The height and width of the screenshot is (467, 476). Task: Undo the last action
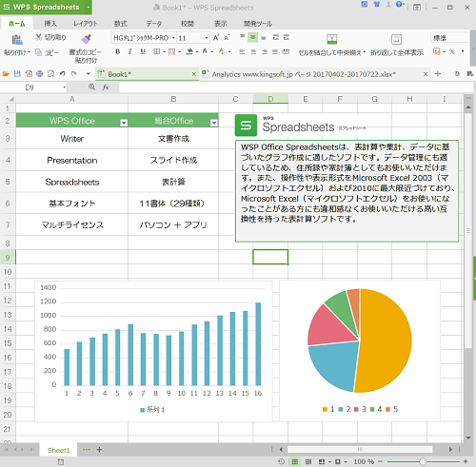[x=62, y=74]
